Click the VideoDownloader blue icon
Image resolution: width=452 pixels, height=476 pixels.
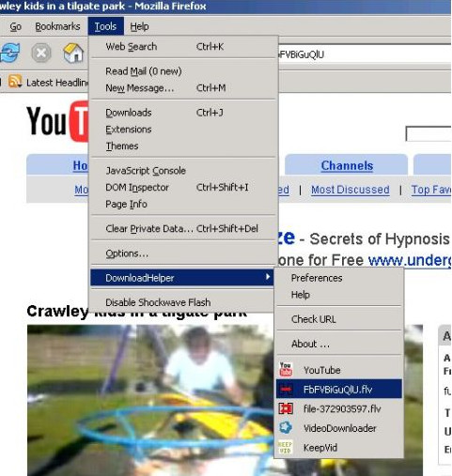[x=286, y=428]
